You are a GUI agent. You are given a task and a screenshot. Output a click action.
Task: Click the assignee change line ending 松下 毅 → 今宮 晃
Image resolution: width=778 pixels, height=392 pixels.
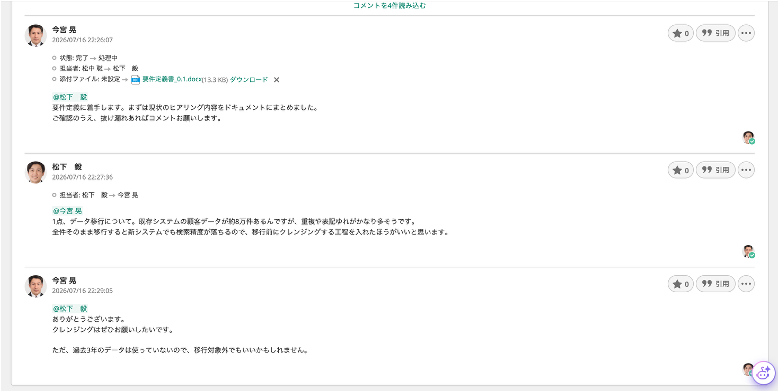(99, 195)
